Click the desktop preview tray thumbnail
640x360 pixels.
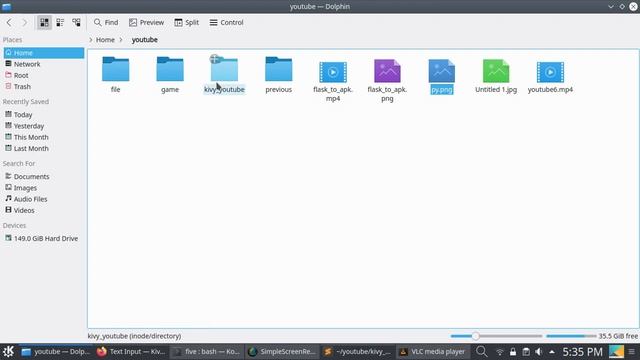click(x=616, y=351)
